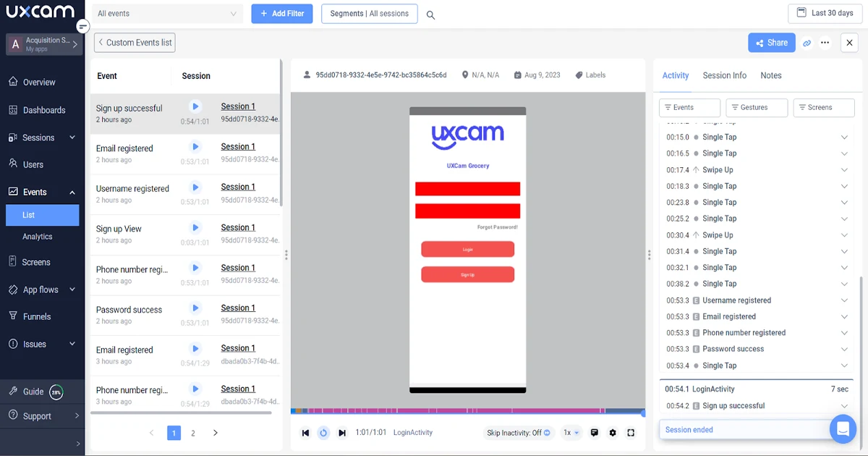Open the three-dot more options menu

point(825,43)
